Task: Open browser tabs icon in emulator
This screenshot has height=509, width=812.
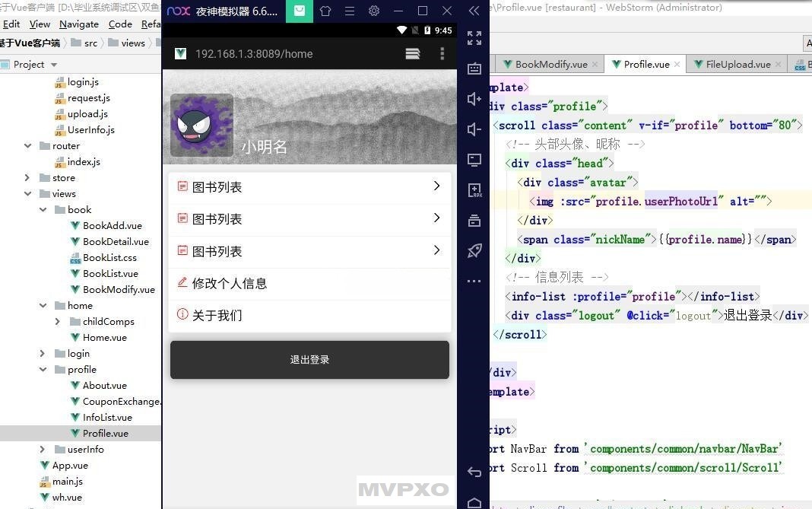Action: [413, 54]
